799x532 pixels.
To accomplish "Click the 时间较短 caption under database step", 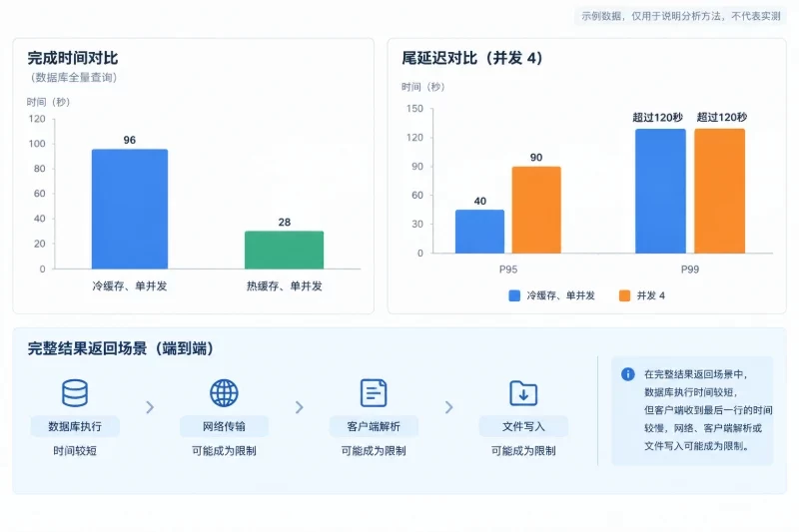I will coord(75,451).
